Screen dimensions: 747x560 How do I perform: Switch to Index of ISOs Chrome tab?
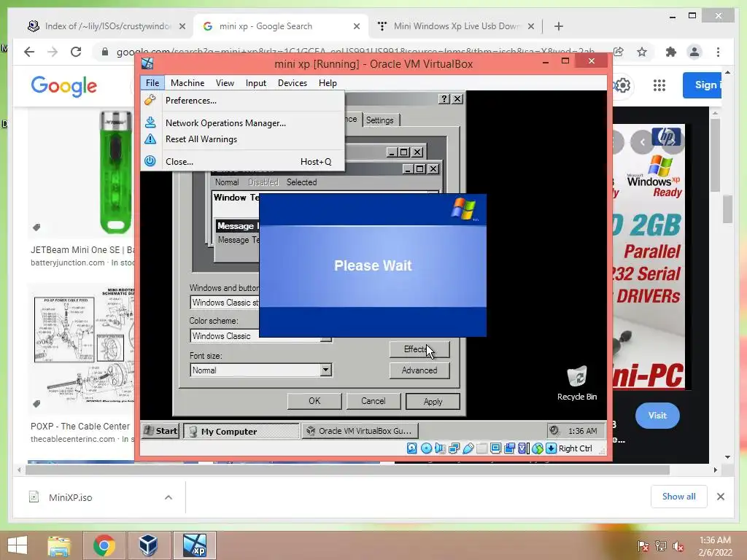[x=107, y=26]
